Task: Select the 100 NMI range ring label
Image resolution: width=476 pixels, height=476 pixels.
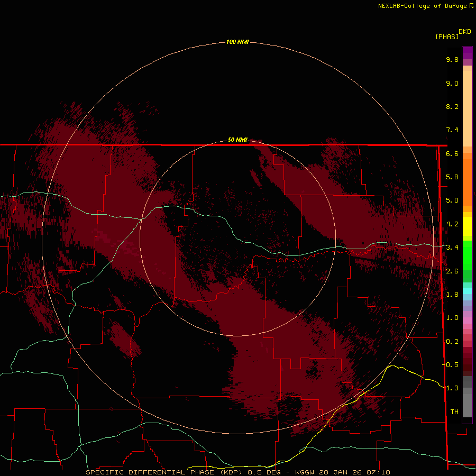Action: [237, 42]
